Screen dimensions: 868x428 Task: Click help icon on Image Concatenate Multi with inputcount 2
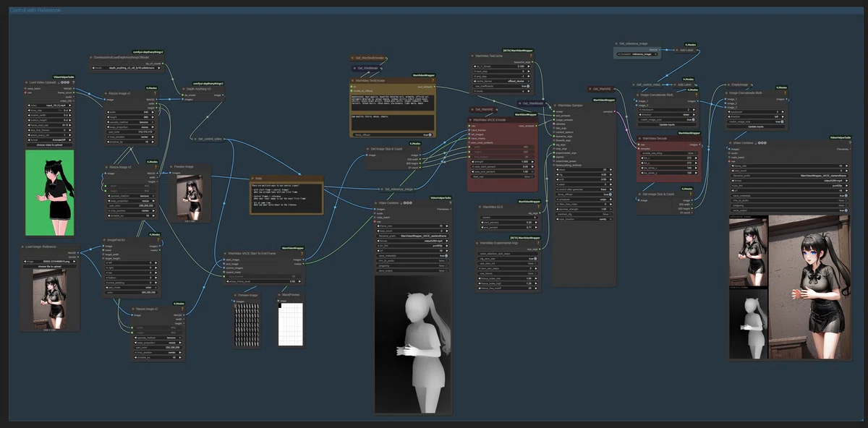click(696, 95)
